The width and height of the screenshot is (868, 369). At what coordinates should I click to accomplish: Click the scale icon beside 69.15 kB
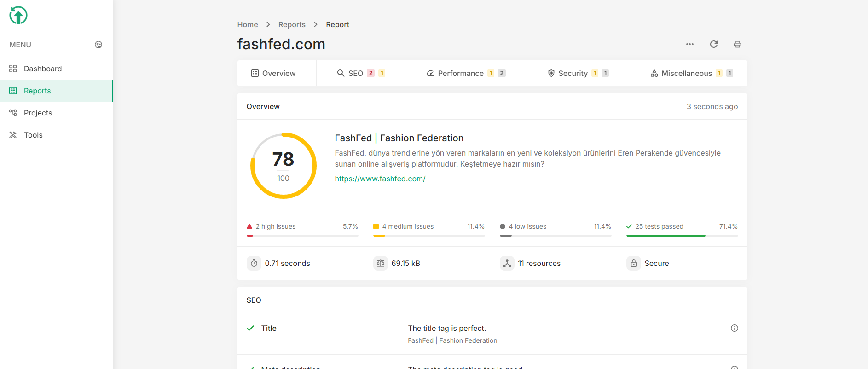click(381, 263)
